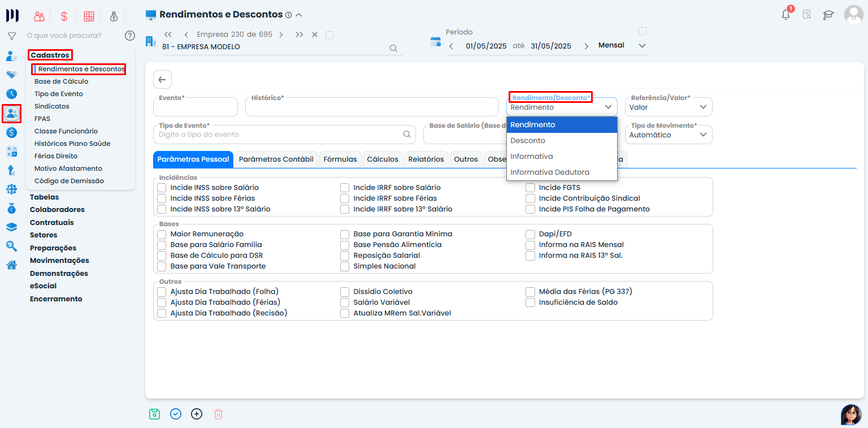Click the dollar sign icon in top toolbar

pyautogui.click(x=64, y=16)
